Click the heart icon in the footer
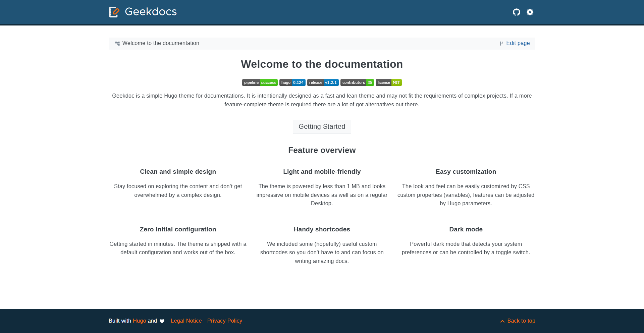644x333 pixels. point(162,321)
